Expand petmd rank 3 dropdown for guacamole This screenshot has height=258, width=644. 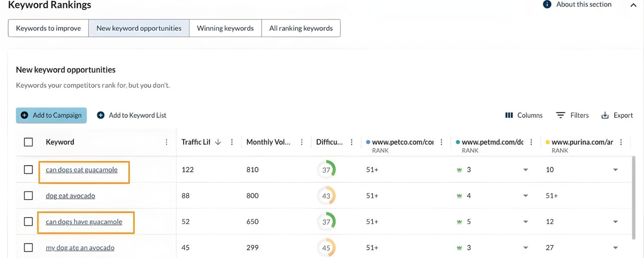526,170
